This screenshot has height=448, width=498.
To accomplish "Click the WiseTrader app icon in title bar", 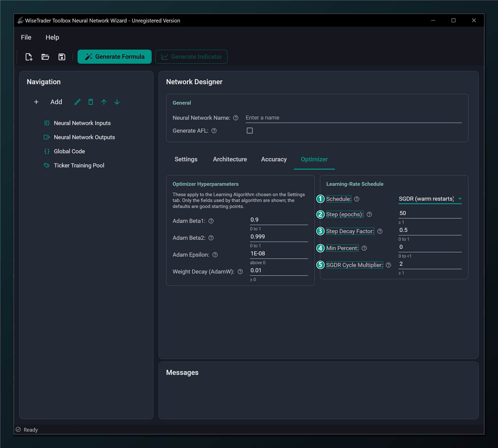I will (x=20, y=20).
